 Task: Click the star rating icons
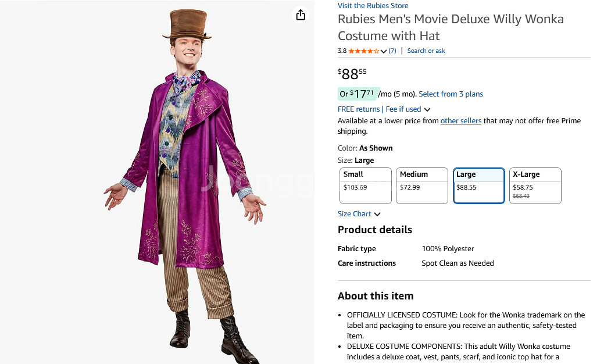click(x=363, y=51)
